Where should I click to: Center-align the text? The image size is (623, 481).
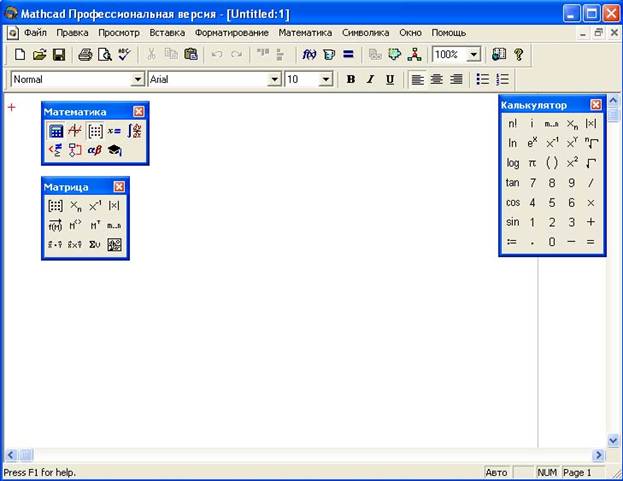click(x=437, y=79)
